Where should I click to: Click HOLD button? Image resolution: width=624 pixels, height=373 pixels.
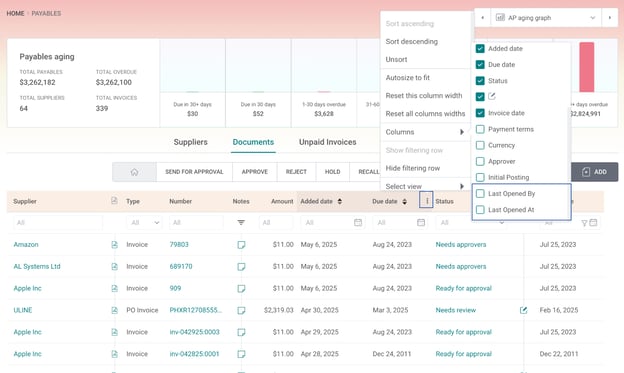pyautogui.click(x=332, y=172)
